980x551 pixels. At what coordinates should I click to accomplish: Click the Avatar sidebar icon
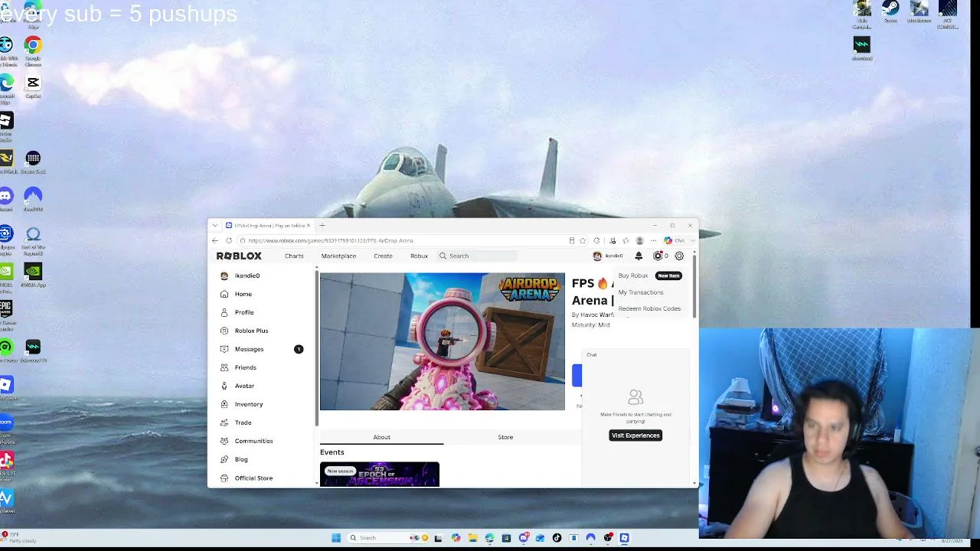point(224,386)
